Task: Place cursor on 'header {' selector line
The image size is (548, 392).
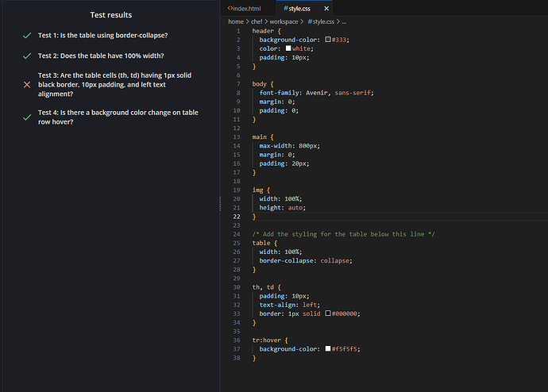Action: click(x=266, y=31)
